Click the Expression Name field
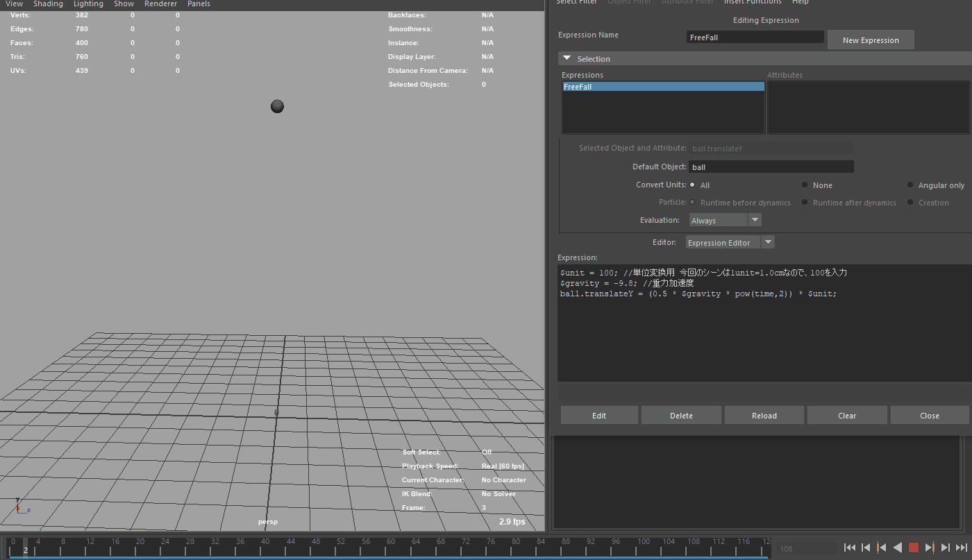 coord(755,37)
